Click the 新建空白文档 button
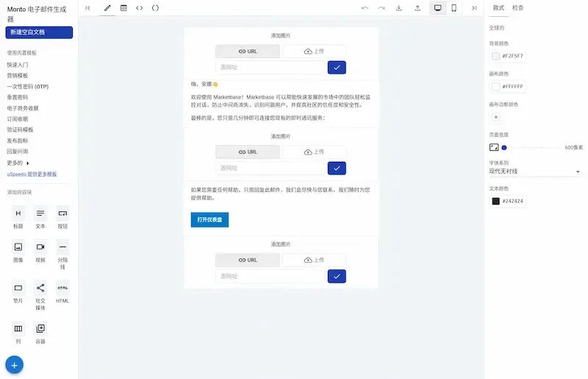The height and width of the screenshot is (379, 588). (39, 32)
